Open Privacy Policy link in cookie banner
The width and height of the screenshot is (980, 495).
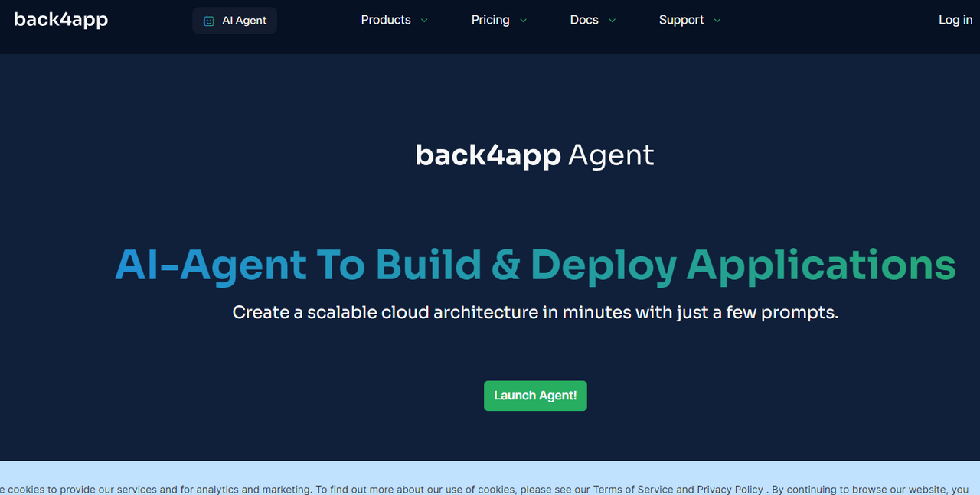click(730, 490)
